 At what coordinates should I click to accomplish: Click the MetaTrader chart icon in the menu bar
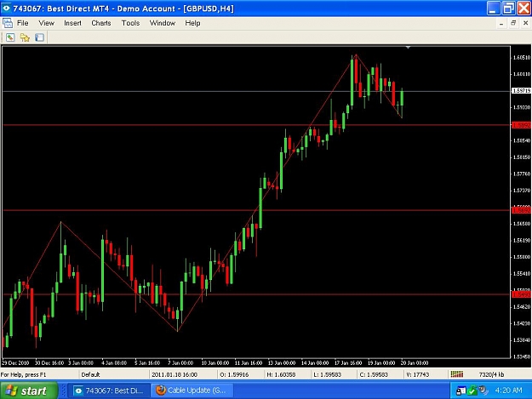point(7,23)
